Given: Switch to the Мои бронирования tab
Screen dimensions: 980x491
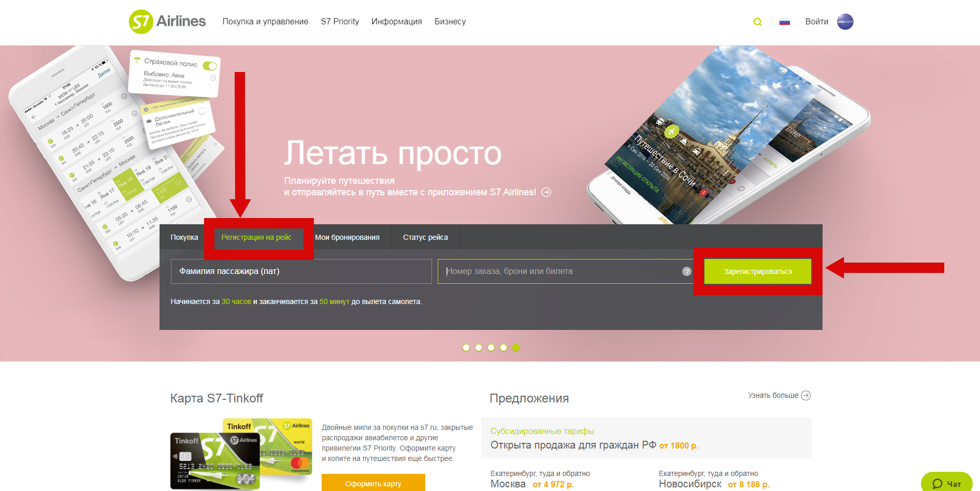Looking at the screenshot, I should 347,237.
